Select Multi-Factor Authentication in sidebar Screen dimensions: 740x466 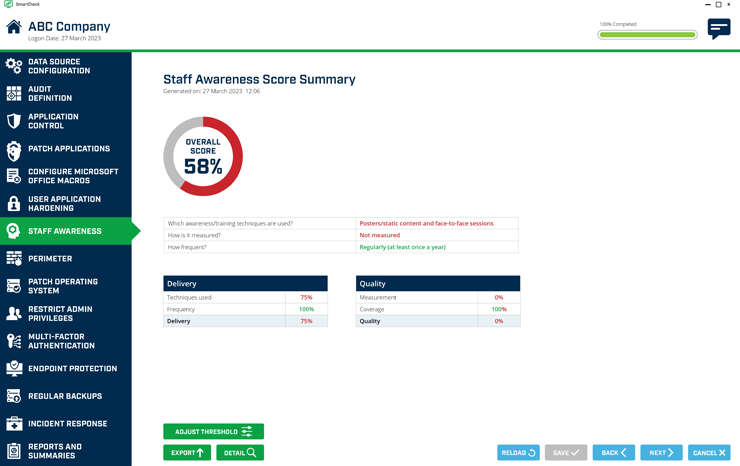(x=61, y=341)
